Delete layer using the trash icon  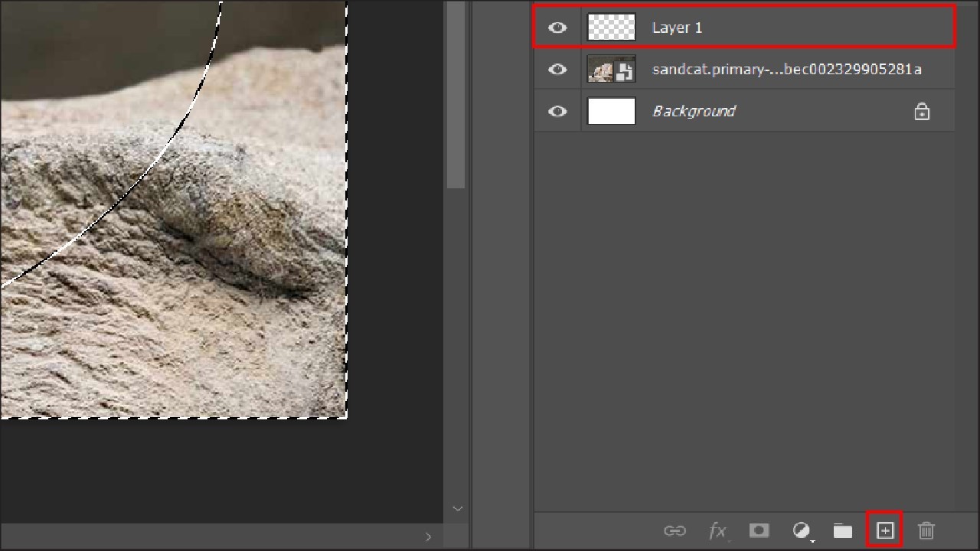click(926, 530)
